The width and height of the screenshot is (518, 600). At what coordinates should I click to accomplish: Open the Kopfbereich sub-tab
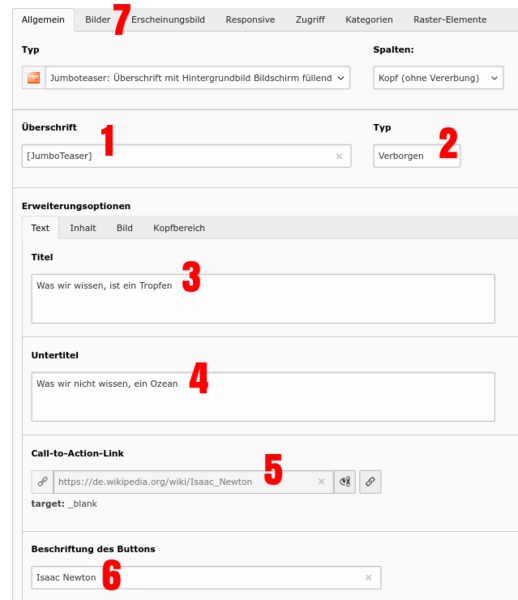tap(179, 228)
